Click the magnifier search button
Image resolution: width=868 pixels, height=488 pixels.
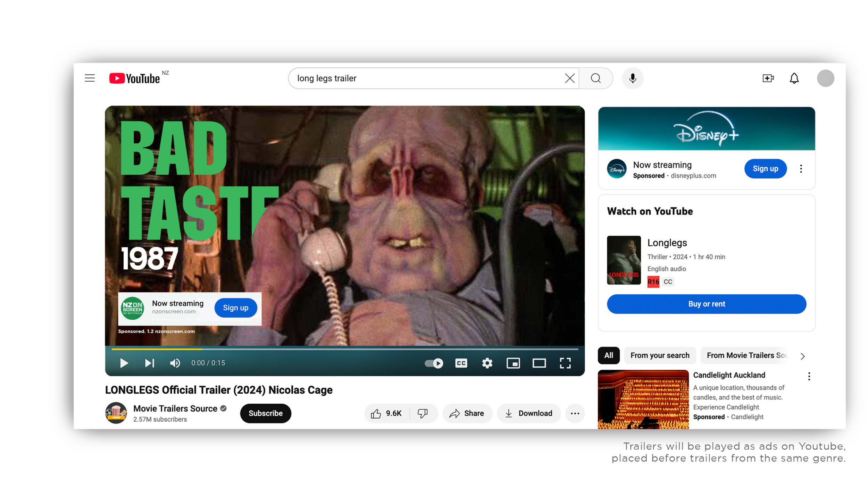coord(596,78)
